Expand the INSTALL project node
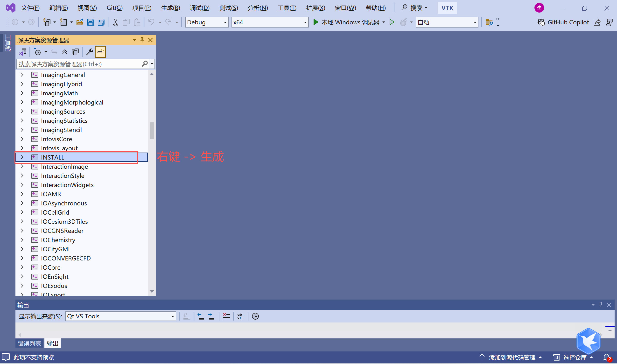The height and width of the screenshot is (364, 617). tap(22, 157)
